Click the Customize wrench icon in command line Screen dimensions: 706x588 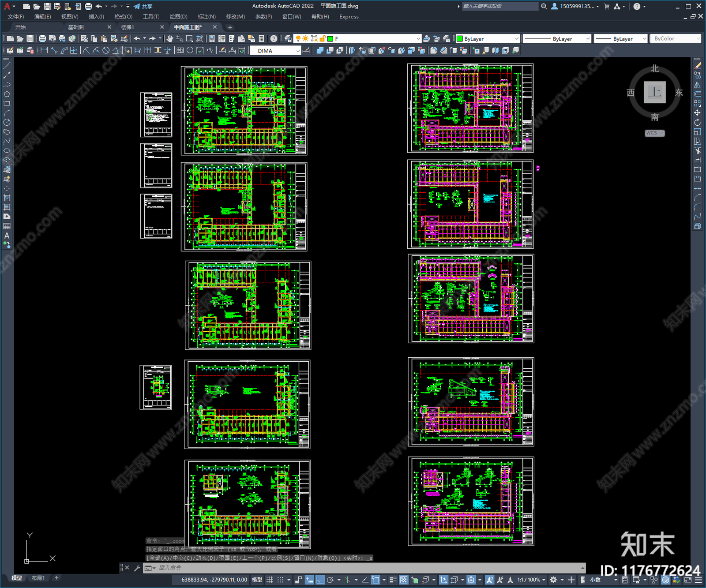pyautogui.click(x=137, y=568)
